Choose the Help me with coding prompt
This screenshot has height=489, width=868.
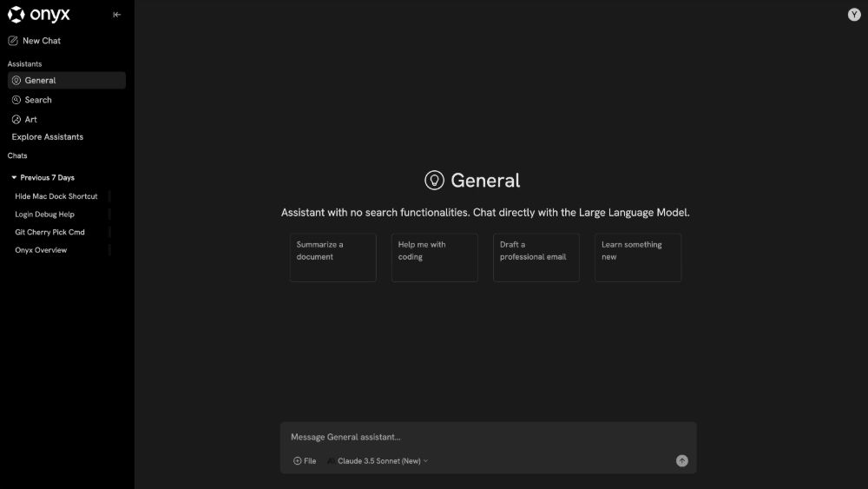pos(435,257)
